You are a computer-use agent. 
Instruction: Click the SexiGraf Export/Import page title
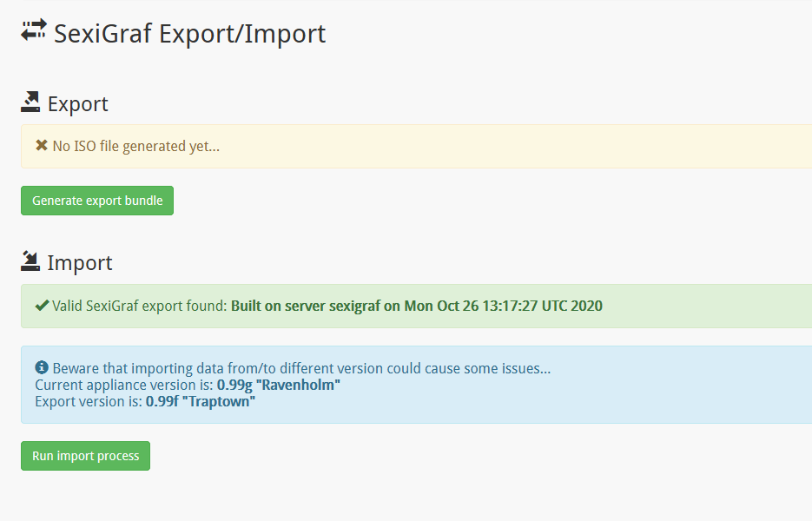(189, 34)
